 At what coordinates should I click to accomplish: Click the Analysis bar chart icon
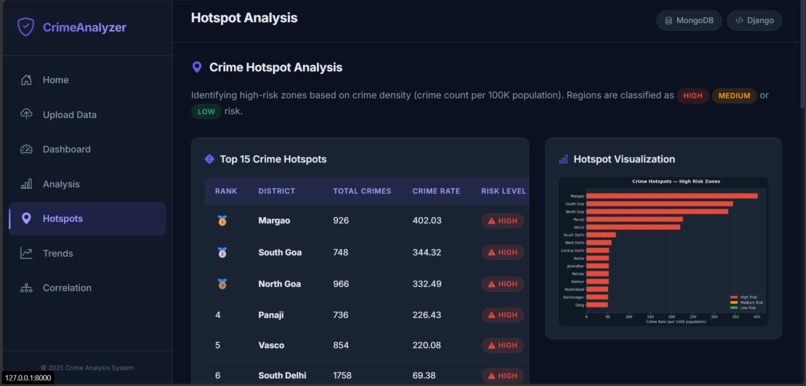click(x=26, y=184)
